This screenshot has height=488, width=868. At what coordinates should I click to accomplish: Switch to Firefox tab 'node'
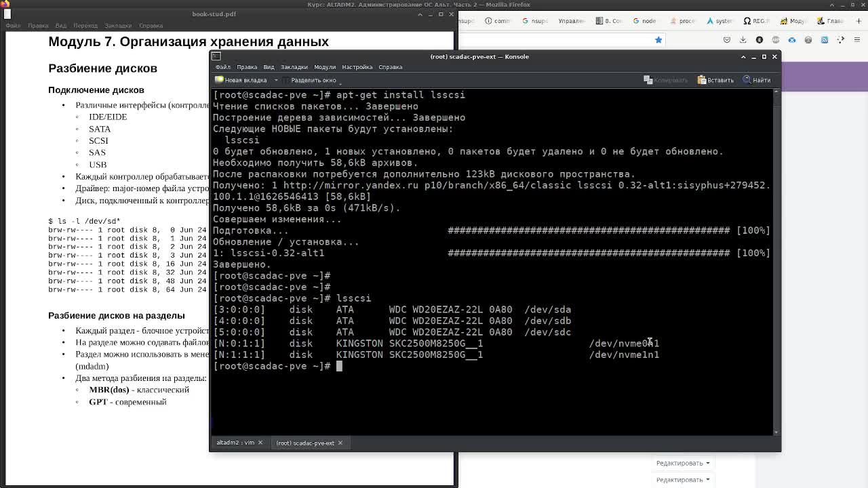click(644, 21)
